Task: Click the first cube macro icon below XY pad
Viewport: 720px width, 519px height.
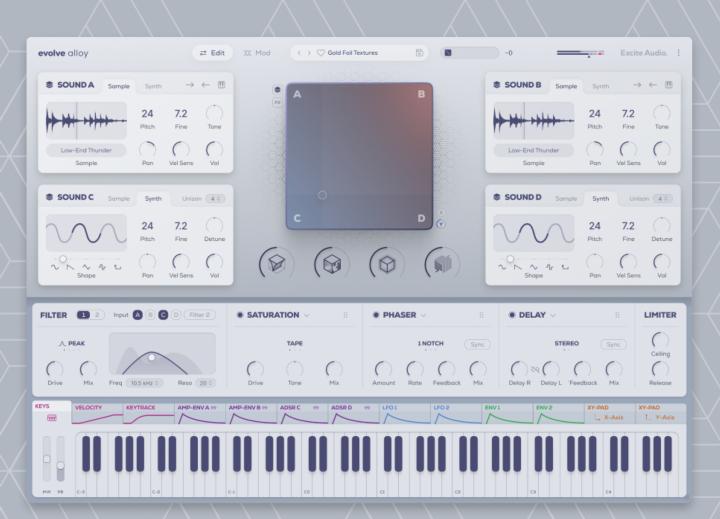Action: [276, 264]
